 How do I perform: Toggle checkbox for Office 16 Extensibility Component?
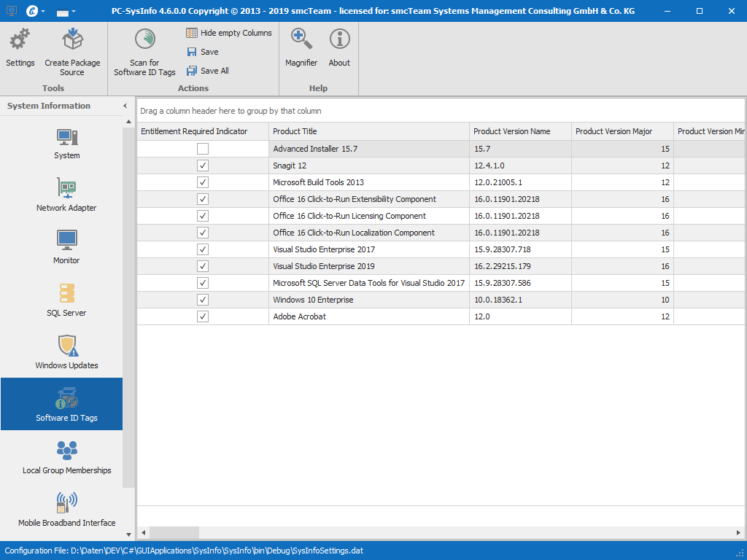(203, 199)
